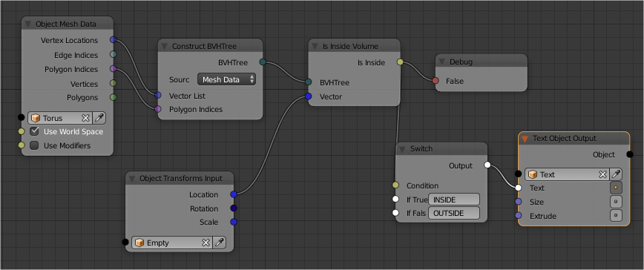Click the Is Inside output socket
Viewport: 644px width, 270px height.
click(400, 62)
